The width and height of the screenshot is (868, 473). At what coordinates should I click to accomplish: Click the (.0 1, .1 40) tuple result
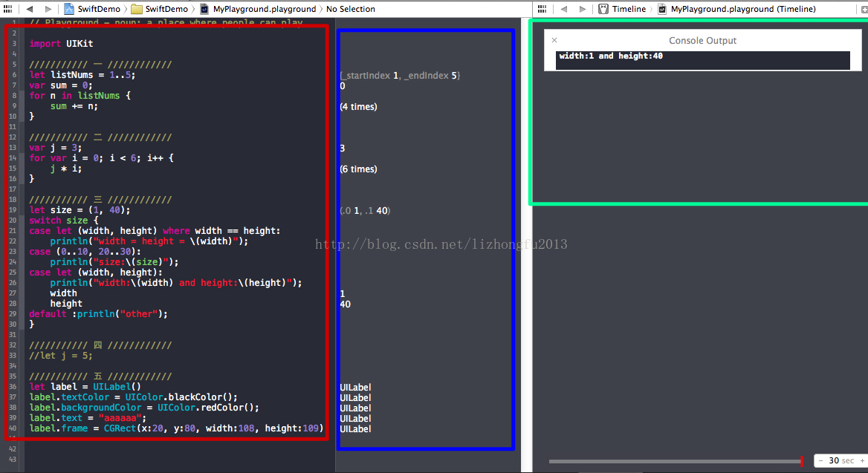pos(365,211)
